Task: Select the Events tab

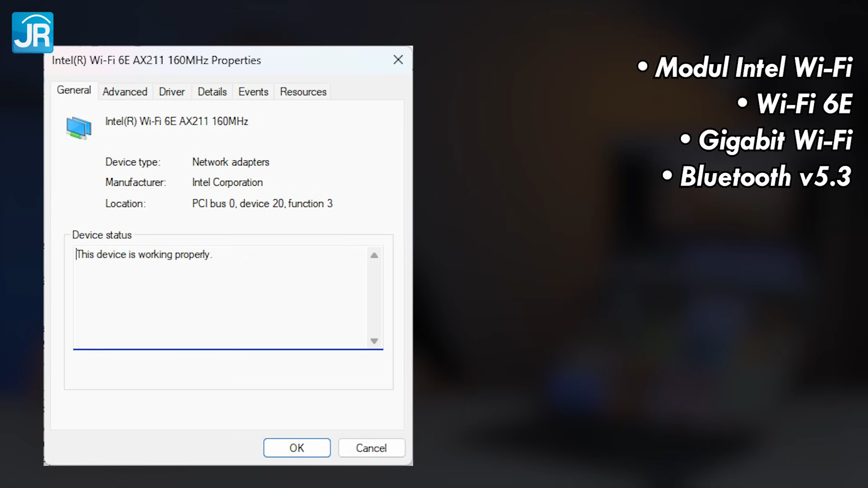Action: click(253, 92)
